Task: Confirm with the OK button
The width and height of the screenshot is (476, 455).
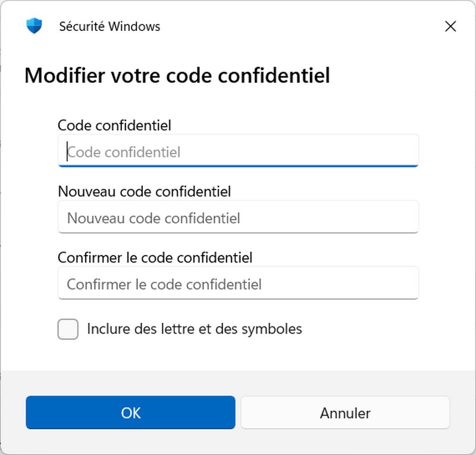Action: point(130,413)
